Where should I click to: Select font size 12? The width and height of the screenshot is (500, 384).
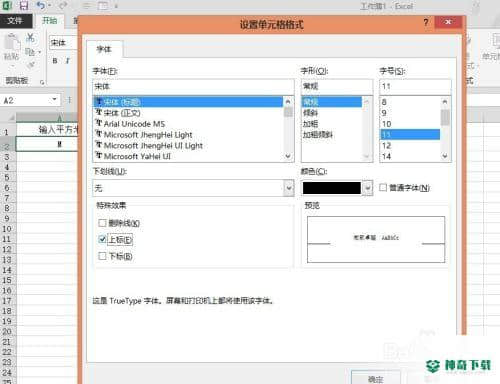point(410,145)
